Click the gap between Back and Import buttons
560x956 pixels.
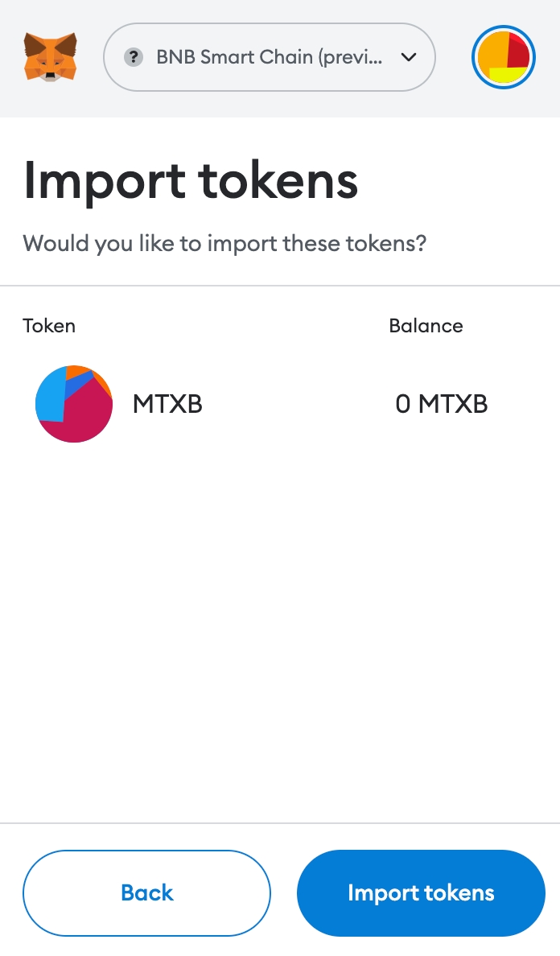[284, 892]
